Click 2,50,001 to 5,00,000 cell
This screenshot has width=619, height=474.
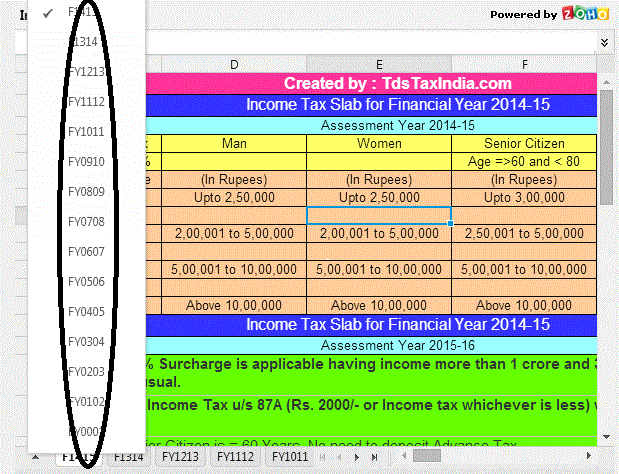coord(524,233)
